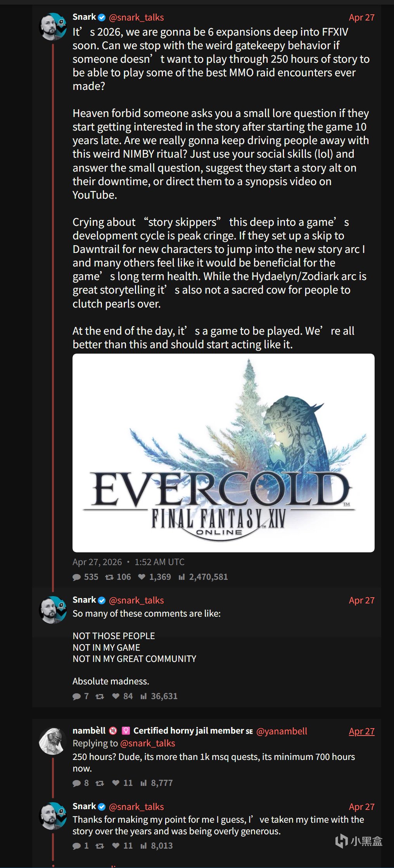
Task: Click reply icon on nambèll's comment
Action: 76,783
